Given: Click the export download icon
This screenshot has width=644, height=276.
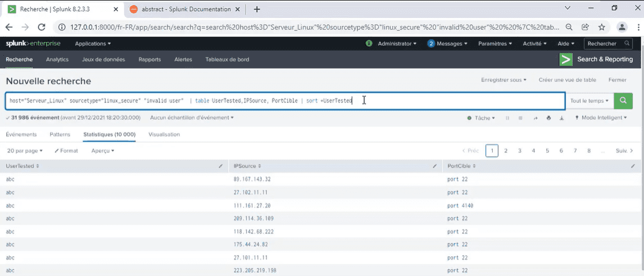Looking at the screenshot, I should 562,118.
